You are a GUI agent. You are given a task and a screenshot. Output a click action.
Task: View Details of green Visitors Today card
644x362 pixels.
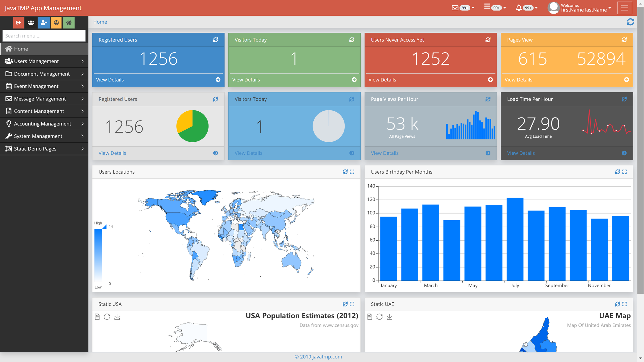click(246, 80)
